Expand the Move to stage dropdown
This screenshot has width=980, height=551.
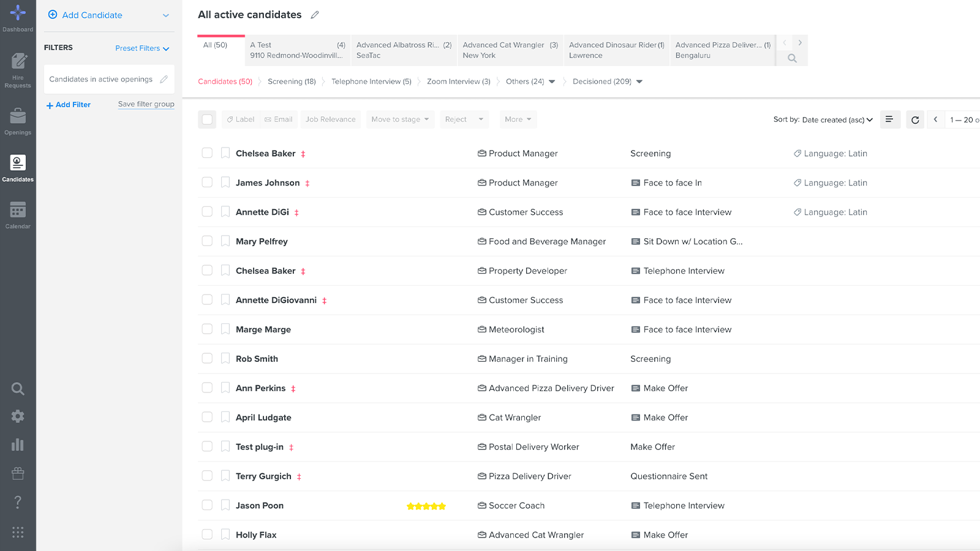click(x=400, y=119)
